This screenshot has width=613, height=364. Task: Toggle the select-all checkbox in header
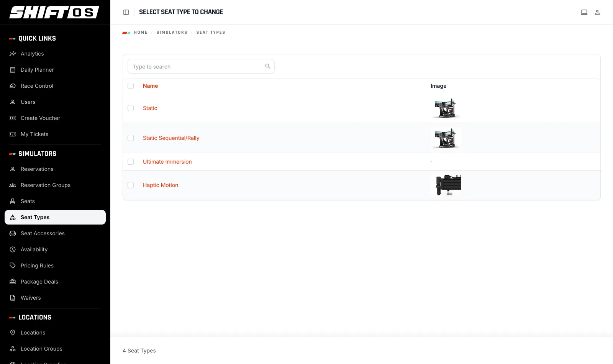coord(131,86)
